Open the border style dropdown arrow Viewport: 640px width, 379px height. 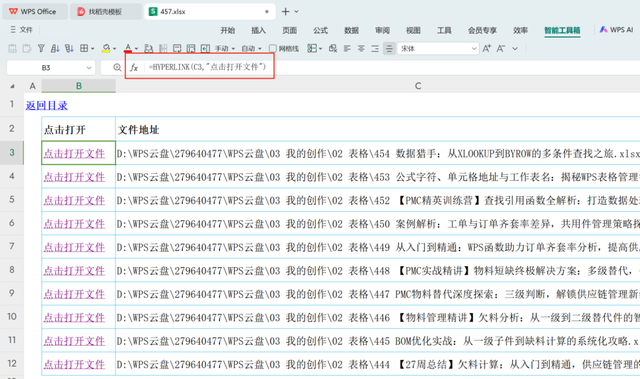pos(93,49)
